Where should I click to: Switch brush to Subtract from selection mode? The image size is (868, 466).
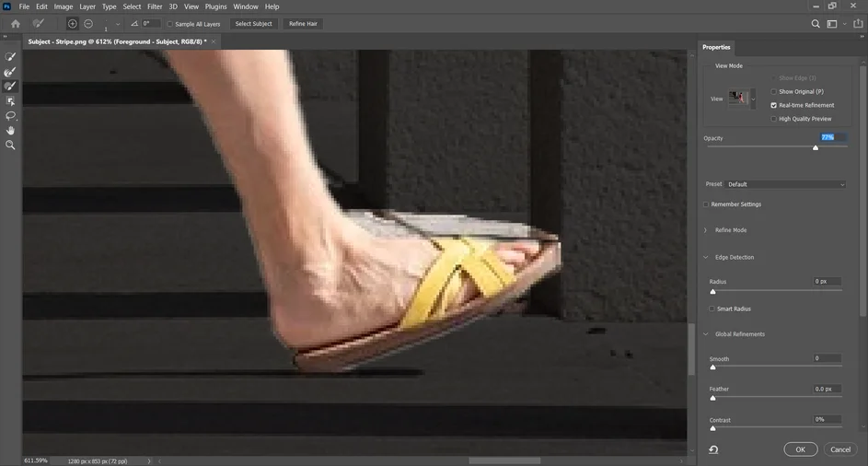pyautogui.click(x=88, y=24)
